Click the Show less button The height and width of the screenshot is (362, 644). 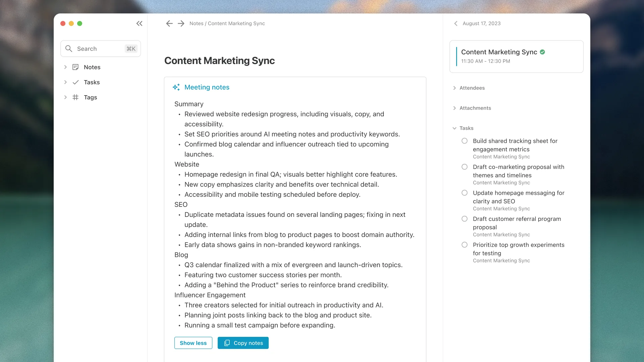click(x=193, y=343)
